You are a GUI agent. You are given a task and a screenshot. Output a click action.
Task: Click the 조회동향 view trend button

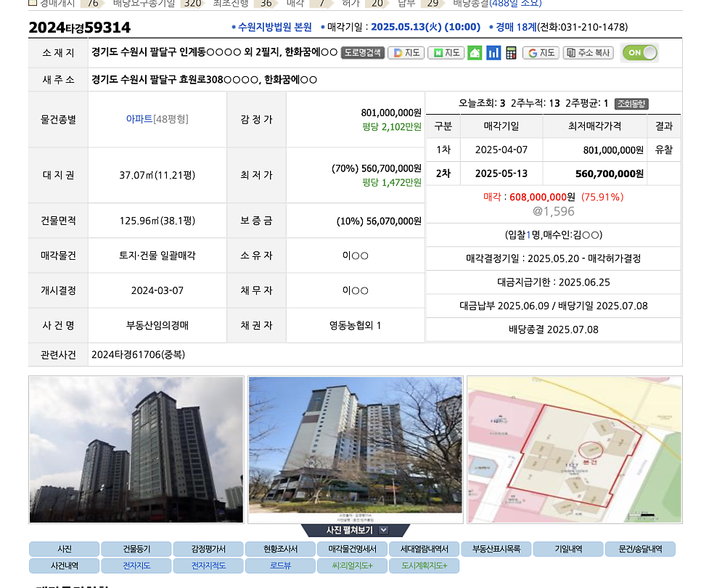click(x=631, y=104)
